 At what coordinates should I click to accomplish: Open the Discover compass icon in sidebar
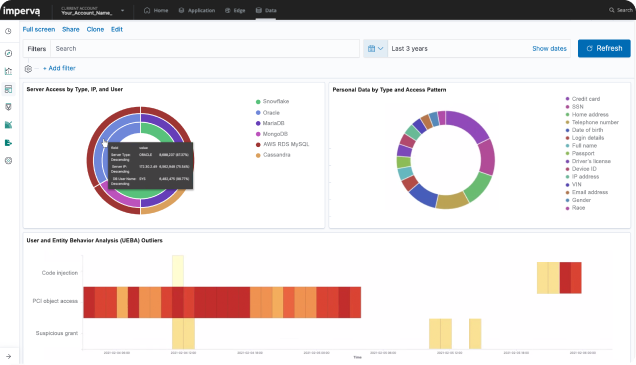coord(8,54)
